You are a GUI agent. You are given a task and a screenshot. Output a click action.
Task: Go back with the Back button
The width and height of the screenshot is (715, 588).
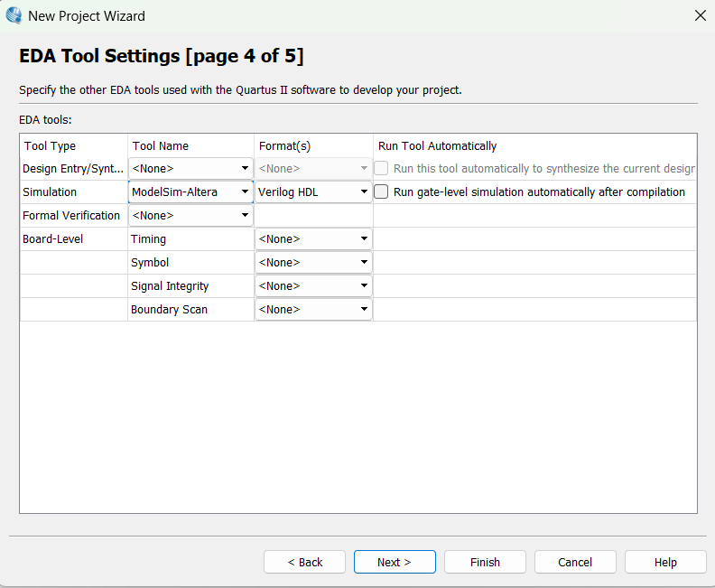tap(304, 562)
